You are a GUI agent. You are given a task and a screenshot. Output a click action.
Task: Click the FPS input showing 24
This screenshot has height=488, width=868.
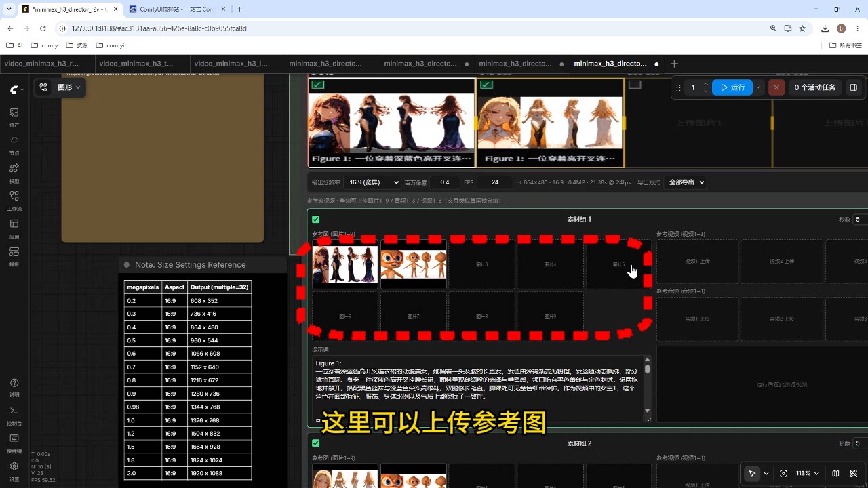coord(495,182)
